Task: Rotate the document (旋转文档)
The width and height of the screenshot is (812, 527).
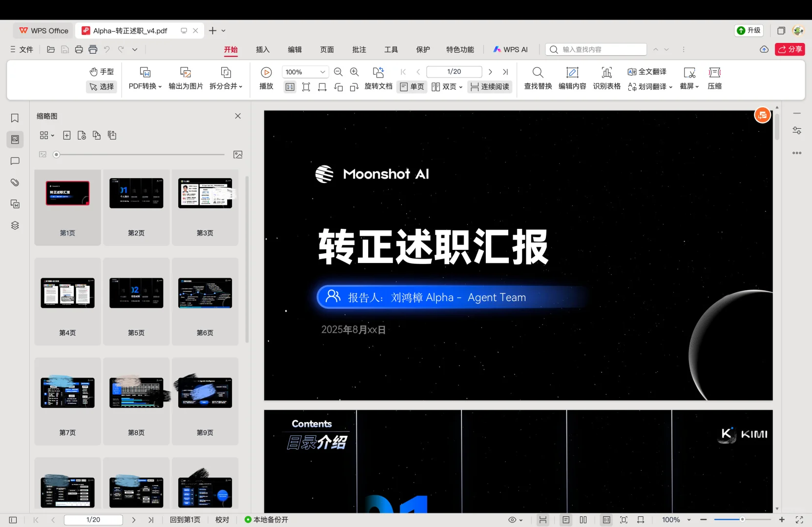Action: point(378,79)
